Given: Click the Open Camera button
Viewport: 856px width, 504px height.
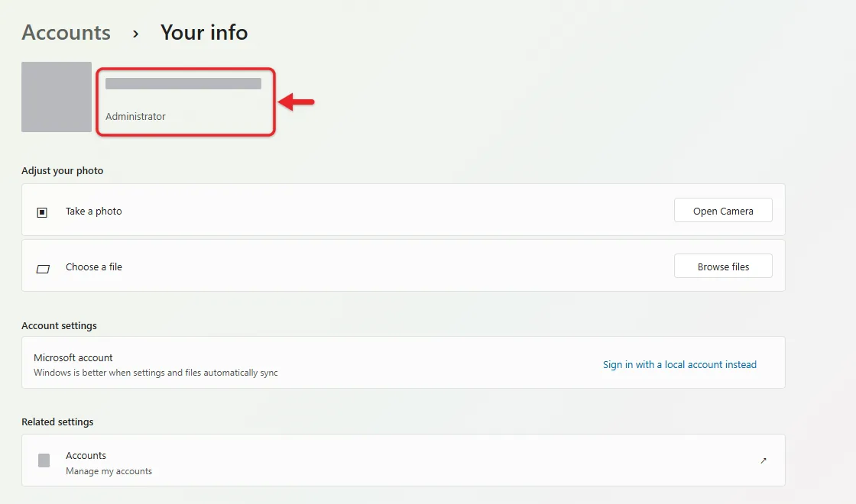Looking at the screenshot, I should (723, 211).
